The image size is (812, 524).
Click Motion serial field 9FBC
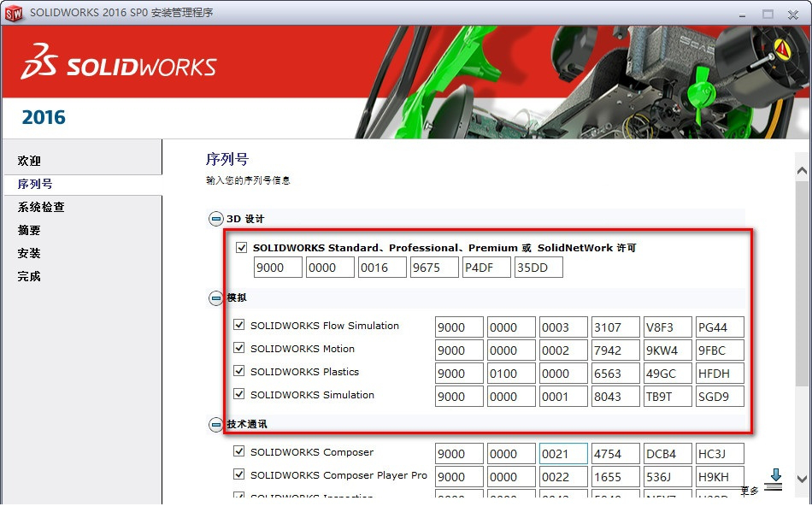coord(720,350)
